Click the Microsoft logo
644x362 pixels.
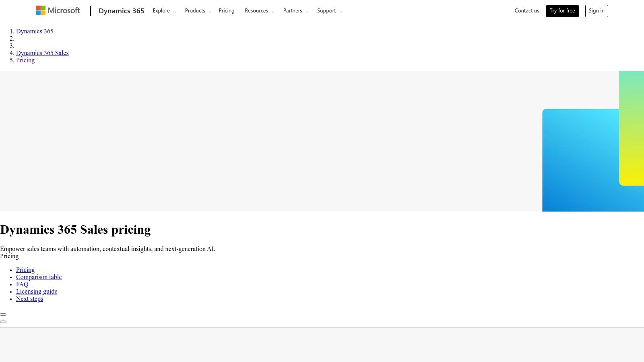(x=58, y=10)
